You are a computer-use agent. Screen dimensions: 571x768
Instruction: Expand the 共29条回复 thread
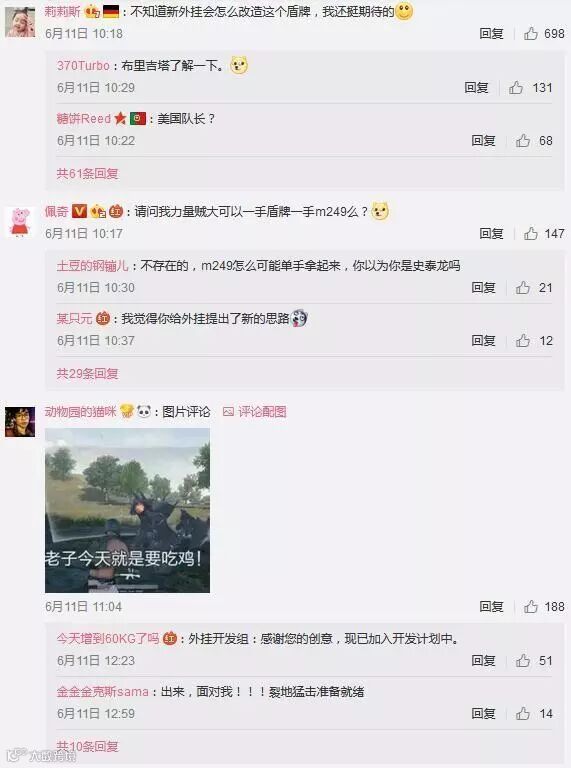click(x=87, y=374)
